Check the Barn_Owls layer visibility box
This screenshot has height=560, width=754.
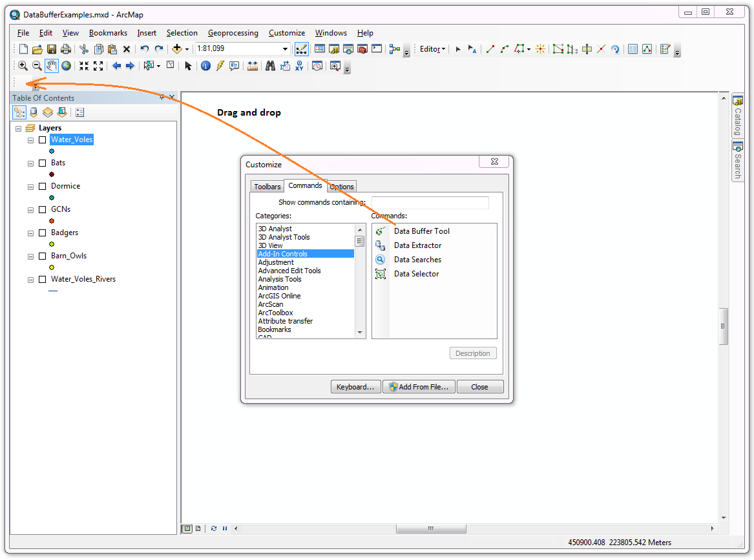click(x=42, y=256)
